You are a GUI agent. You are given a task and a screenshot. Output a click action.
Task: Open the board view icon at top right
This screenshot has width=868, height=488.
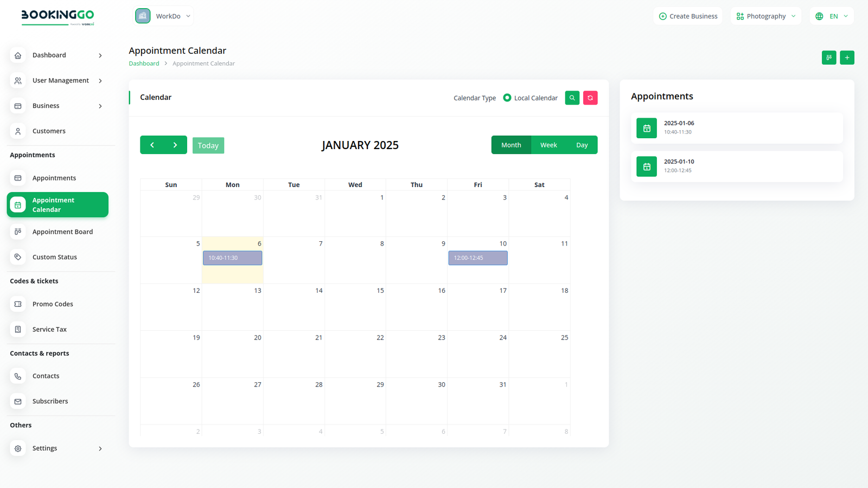(828, 57)
